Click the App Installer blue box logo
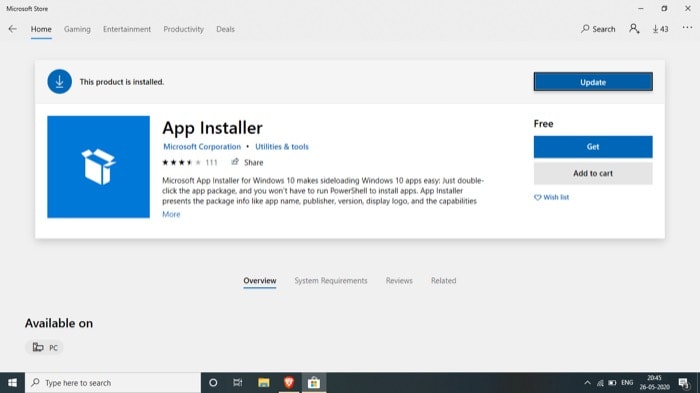Viewport: 700px width, 393px height. tap(99, 167)
